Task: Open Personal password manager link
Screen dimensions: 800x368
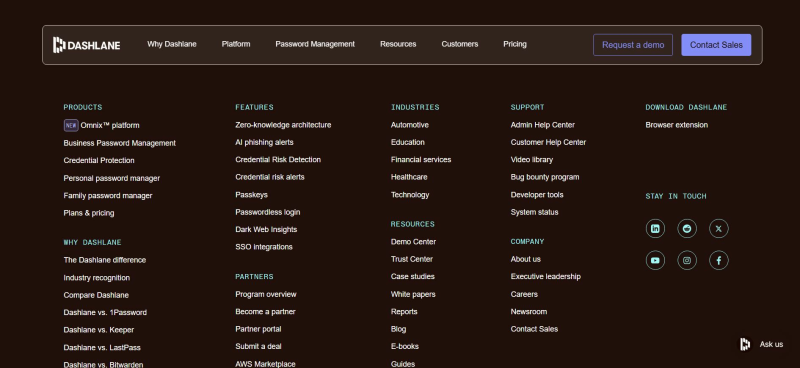Action: coord(112,179)
